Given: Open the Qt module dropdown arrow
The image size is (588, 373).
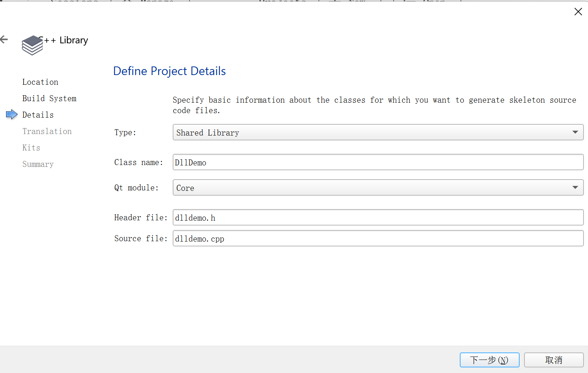Looking at the screenshot, I should pos(575,187).
